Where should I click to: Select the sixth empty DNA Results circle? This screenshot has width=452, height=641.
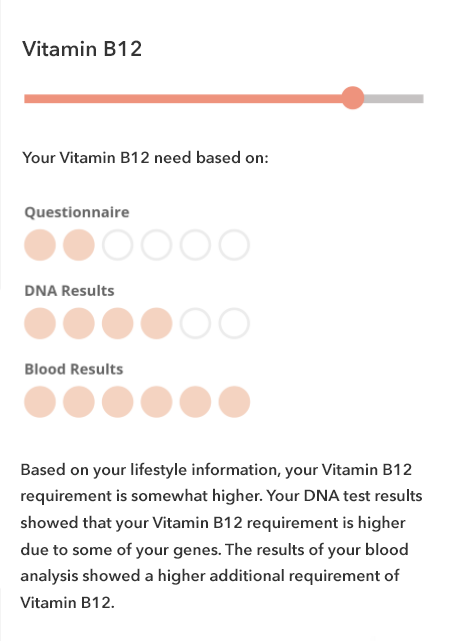234,323
